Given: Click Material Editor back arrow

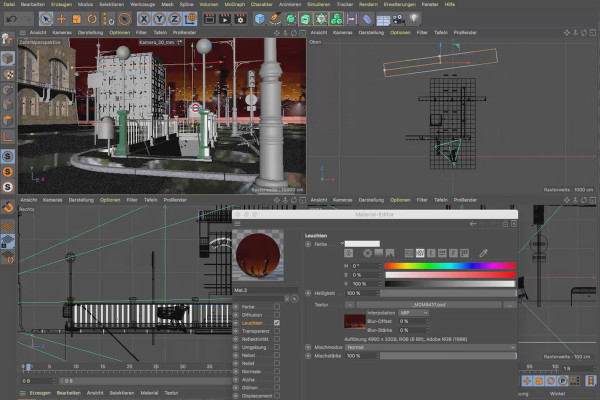Looking at the screenshot, I should coord(473,224).
